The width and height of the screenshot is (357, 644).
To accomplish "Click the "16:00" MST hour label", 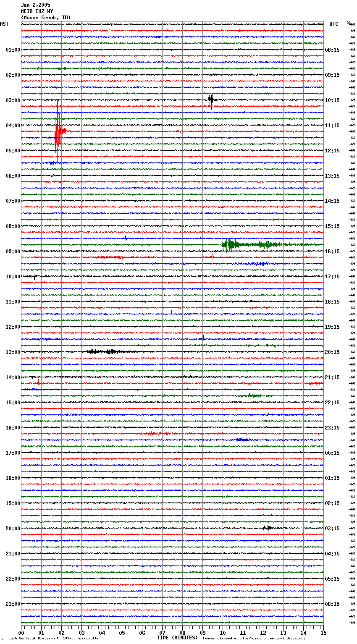I will (x=13, y=428).
